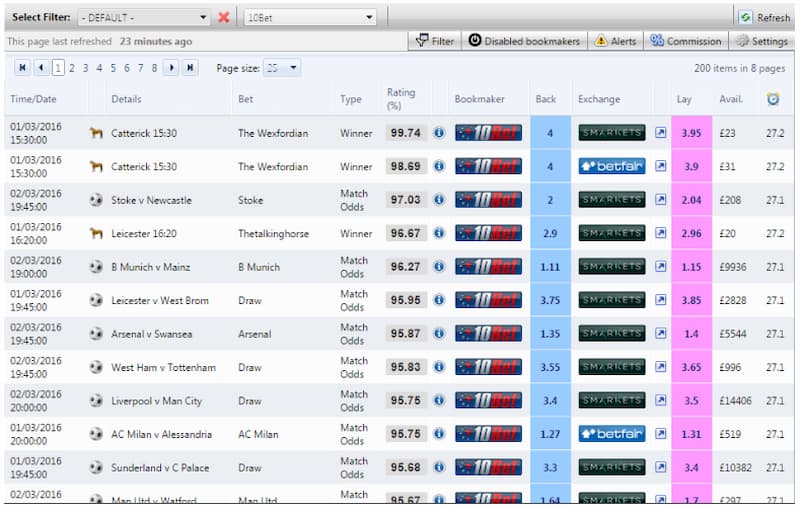Open info icon for Stoke v Newcastle

pos(439,199)
